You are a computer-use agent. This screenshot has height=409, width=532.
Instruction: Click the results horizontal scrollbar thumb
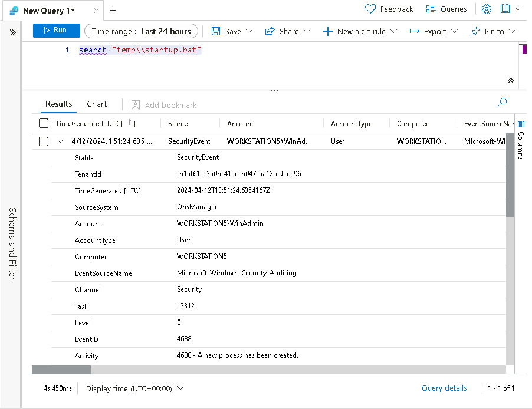click(61, 370)
